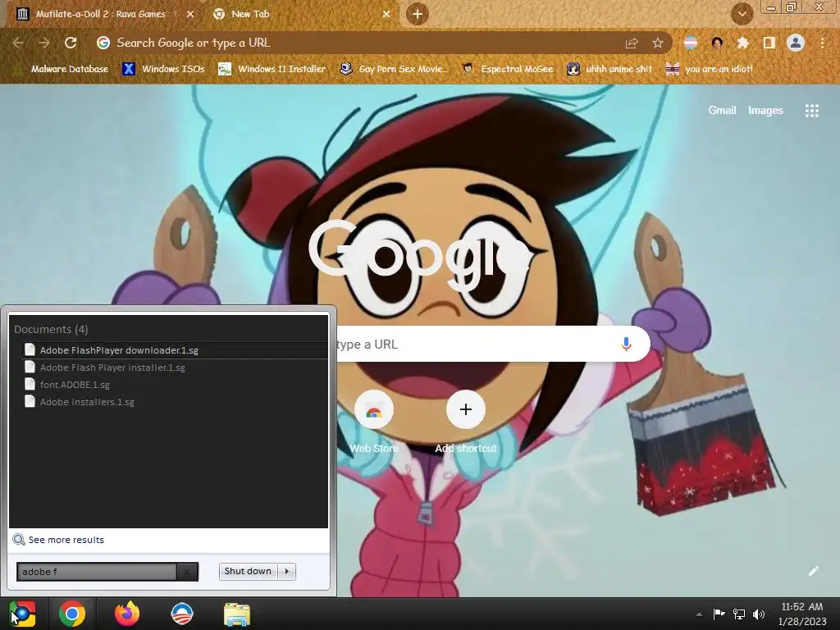Image resolution: width=840 pixels, height=630 pixels.
Task: Open the tab search dropdown arrow
Action: (742, 14)
